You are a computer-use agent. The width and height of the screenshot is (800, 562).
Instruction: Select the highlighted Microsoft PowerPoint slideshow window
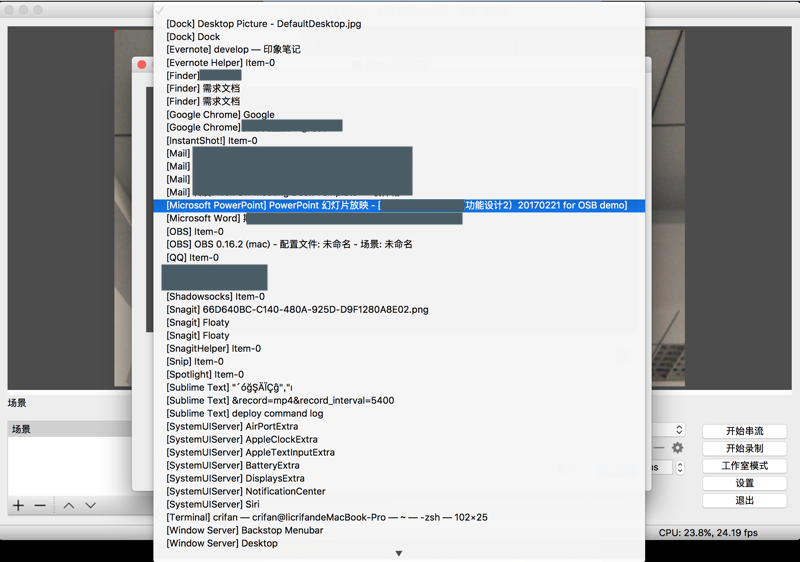pos(399,206)
